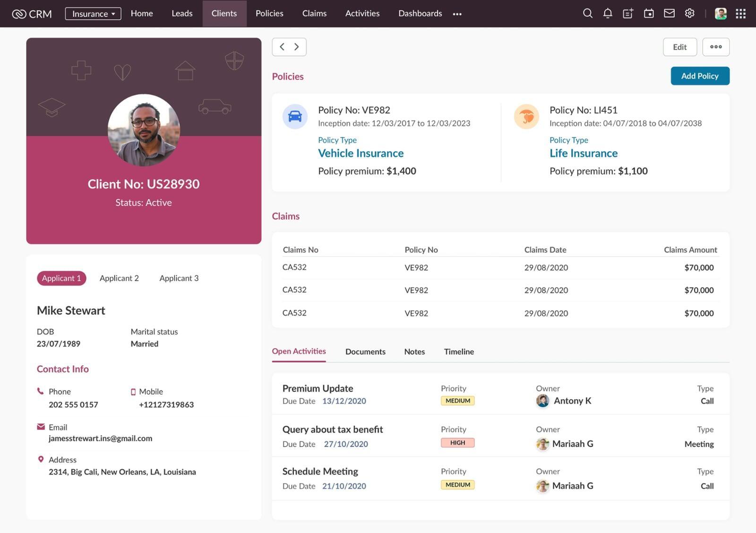Open the Vehicle Insurance policy link

tap(361, 153)
